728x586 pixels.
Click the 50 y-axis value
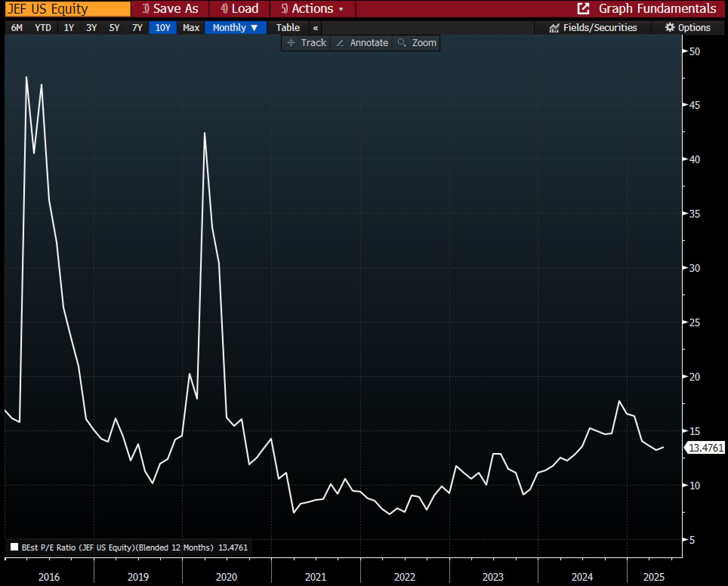point(695,51)
